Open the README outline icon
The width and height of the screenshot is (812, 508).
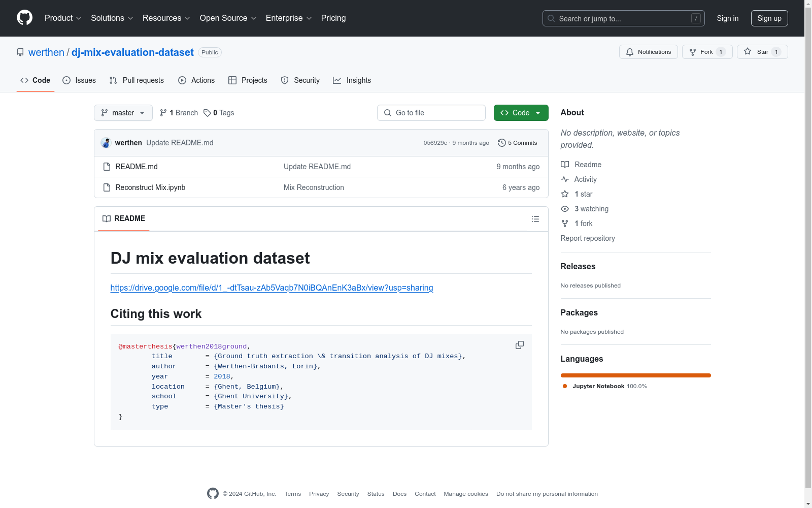click(x=535, y=219)
